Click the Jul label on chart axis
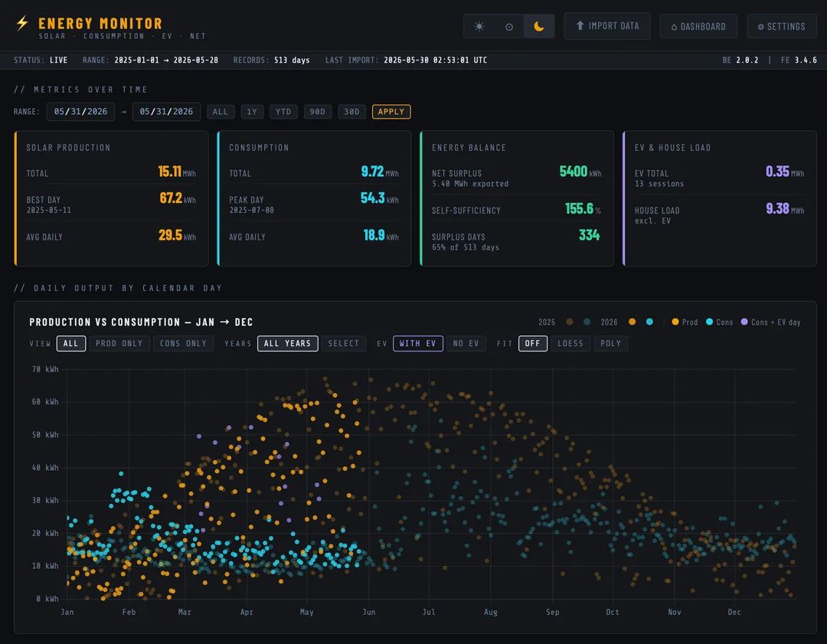The height and width of the screenshot is (644, 827). point(429,613)
